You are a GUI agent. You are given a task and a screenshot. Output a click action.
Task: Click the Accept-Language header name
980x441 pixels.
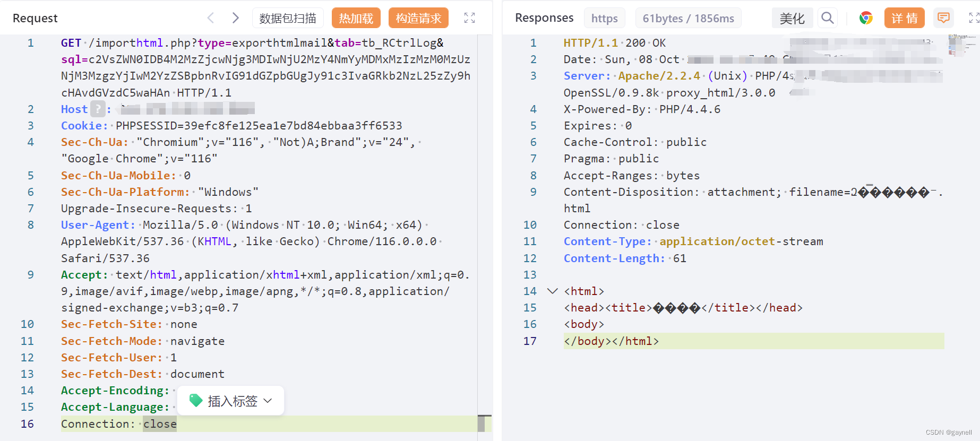coord(115,407)
